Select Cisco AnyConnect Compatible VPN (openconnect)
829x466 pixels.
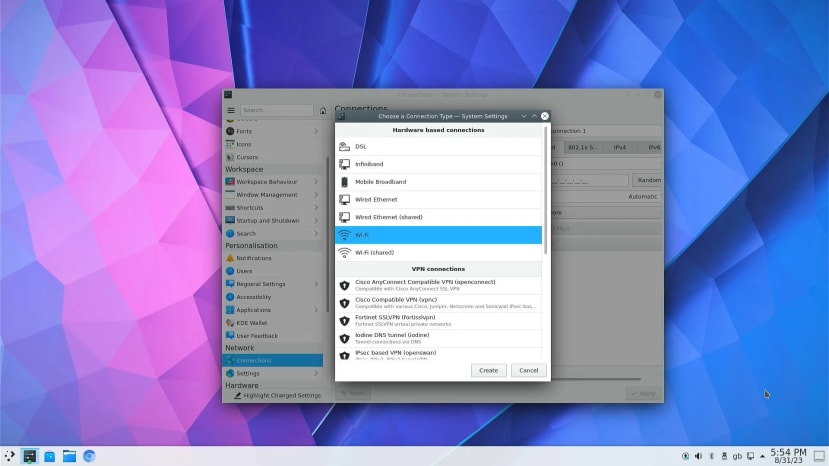[x=438, y=285]
